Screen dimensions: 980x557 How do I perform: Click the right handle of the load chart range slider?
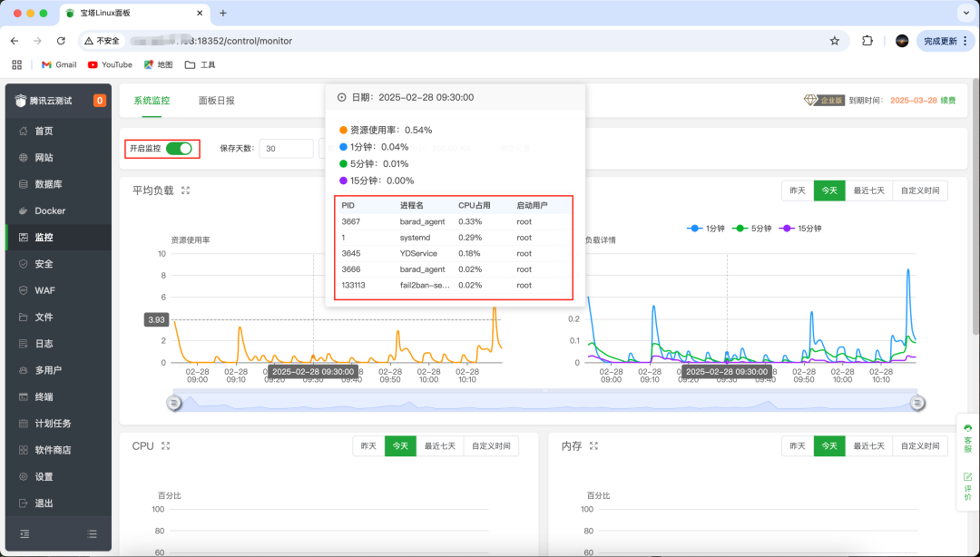pos(916,403)
